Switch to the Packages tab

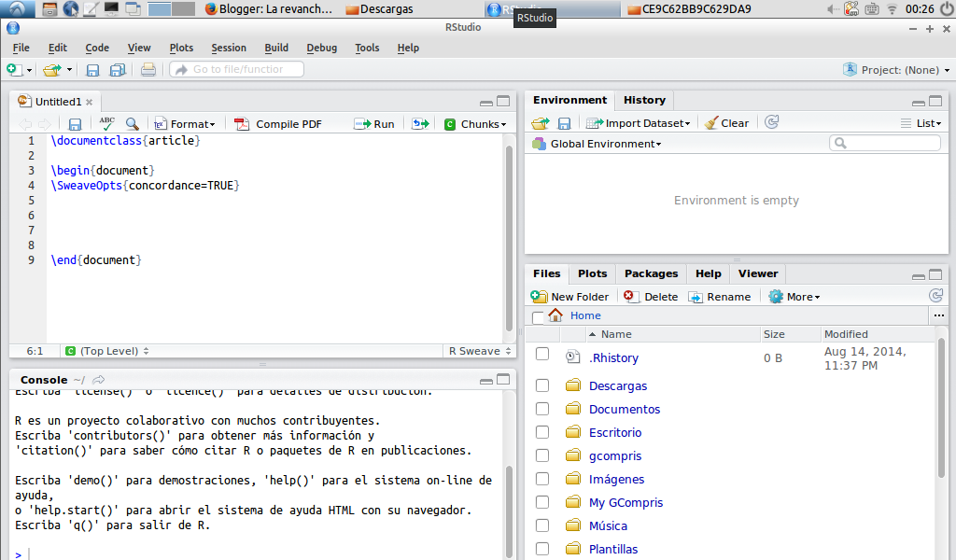click(651, 273)
